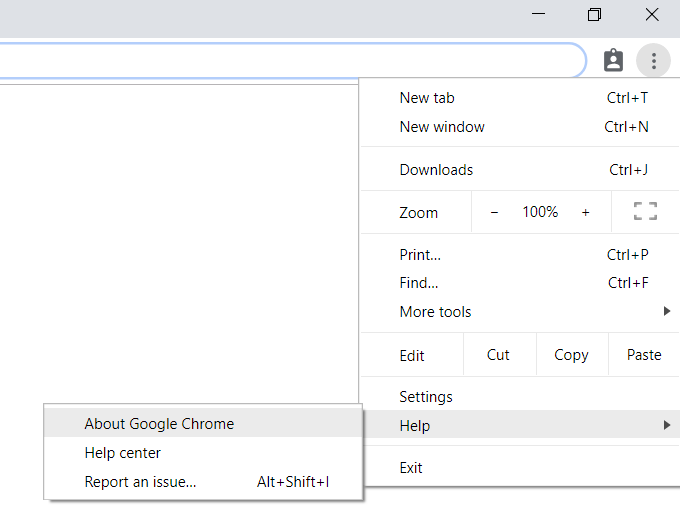Screen dimensions: 680x516
Task: Expand the Help submenu
Action: point(520,425)
